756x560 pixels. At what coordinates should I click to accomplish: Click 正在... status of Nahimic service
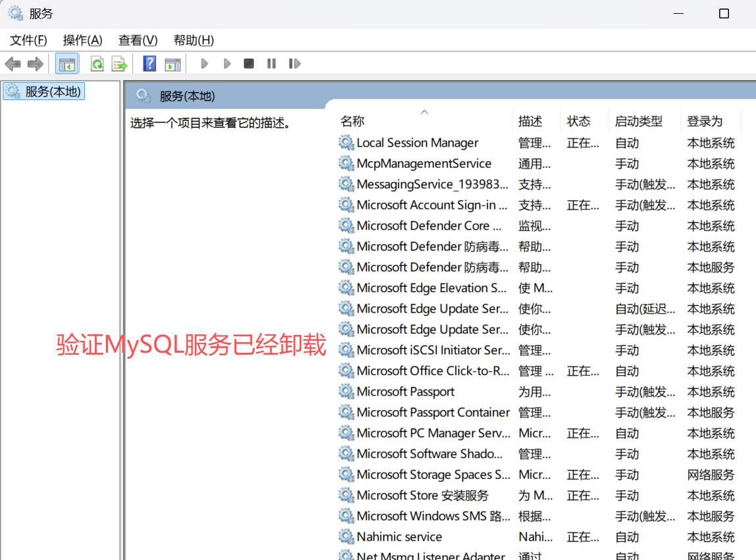coord(583,537)
